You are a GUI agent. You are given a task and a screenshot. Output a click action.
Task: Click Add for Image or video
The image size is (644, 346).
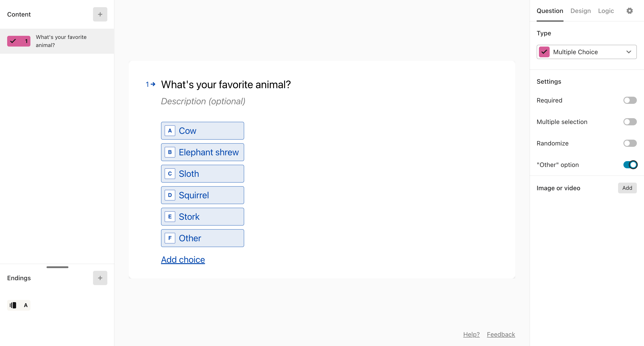627,188
